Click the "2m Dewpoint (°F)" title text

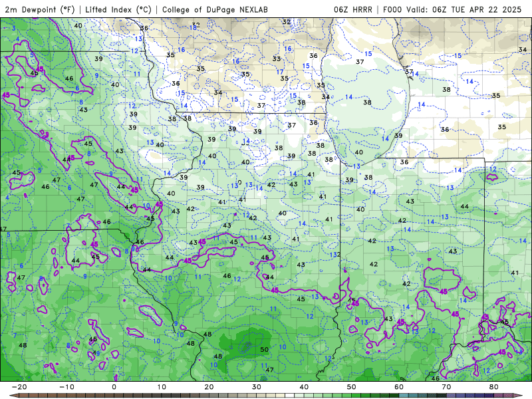pyautogui.click(x=40, y=9)
